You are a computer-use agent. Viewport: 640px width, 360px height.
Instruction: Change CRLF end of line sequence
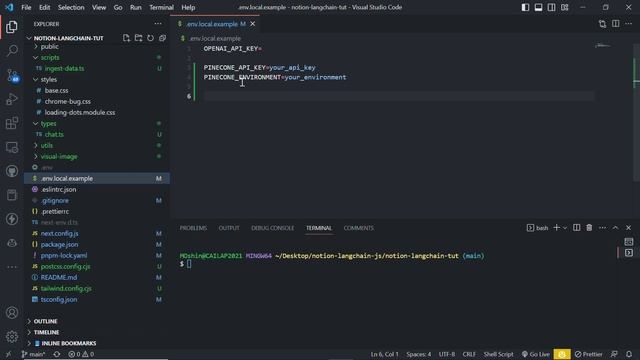(469, 354)
